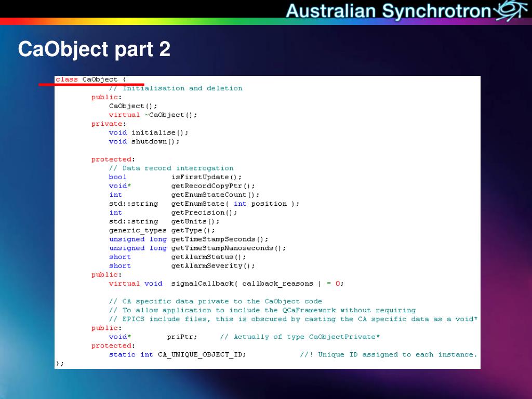Click the "CA_UNIQUE_OBJECT_ID;" static member
532x399 pixels.
click(202, 354)
